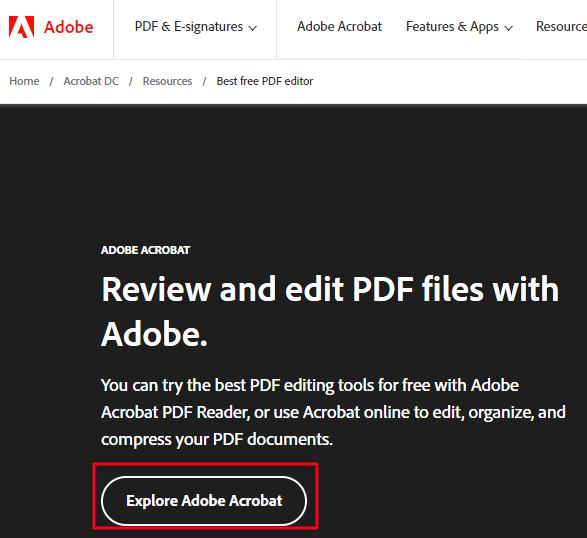Go to Home in the breadcrumb
The width and height of the screenshot is (587, 538).
24,81
